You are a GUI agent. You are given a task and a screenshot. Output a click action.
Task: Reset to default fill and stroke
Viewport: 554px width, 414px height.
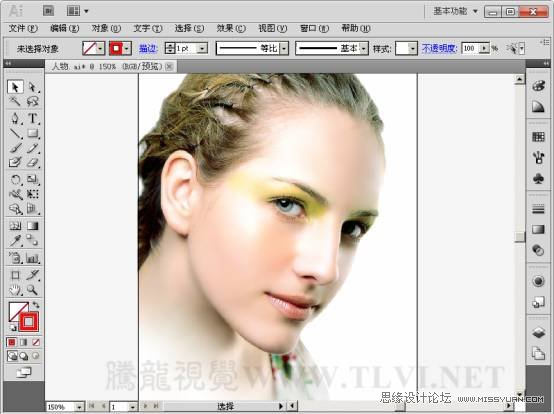pos(12,327)
